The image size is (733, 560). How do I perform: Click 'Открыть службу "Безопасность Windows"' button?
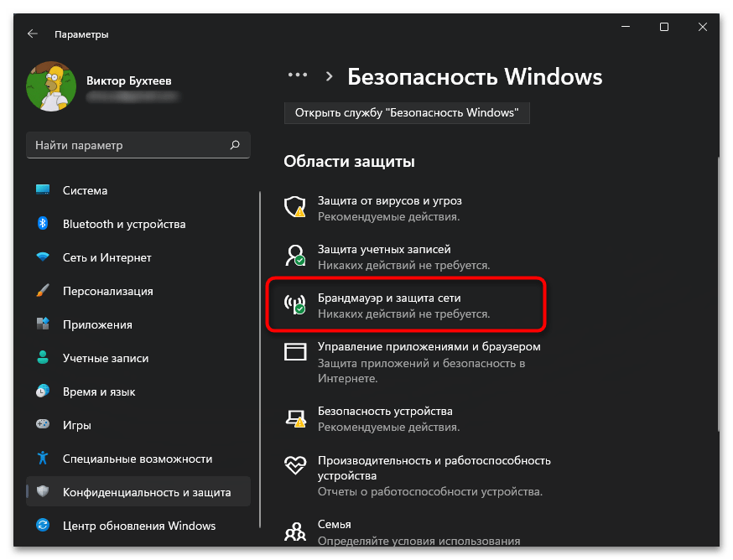407,112
